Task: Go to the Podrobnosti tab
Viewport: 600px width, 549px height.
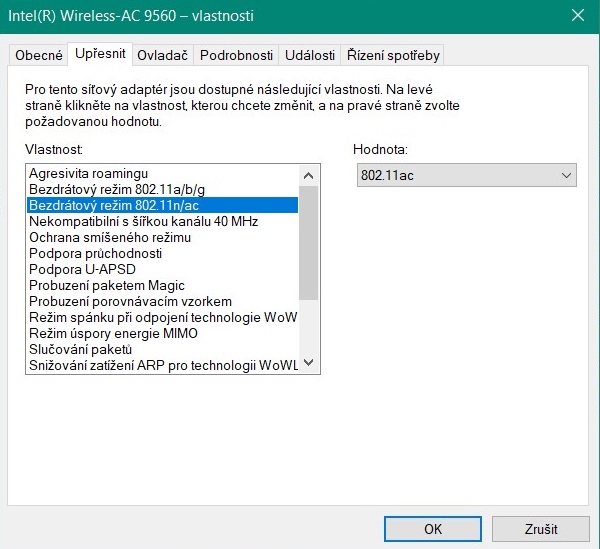Action: coord(236,55)
